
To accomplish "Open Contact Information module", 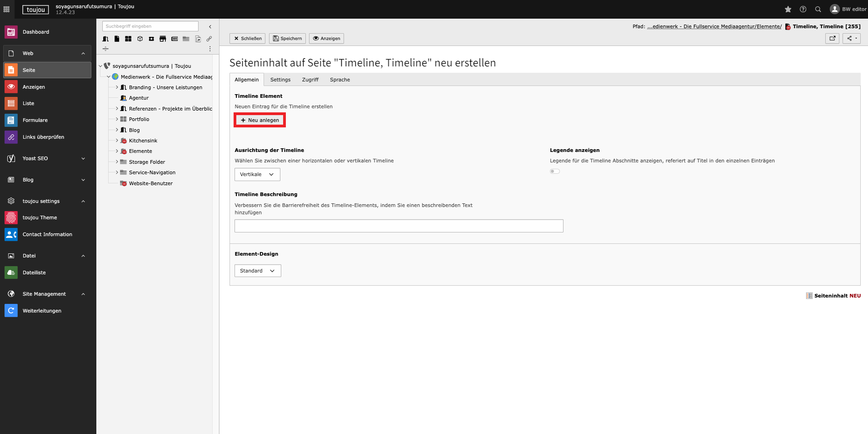I will 47,234.
